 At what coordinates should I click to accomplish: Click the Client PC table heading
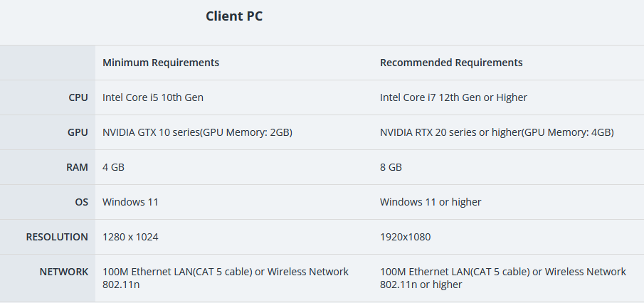(233, 16)
